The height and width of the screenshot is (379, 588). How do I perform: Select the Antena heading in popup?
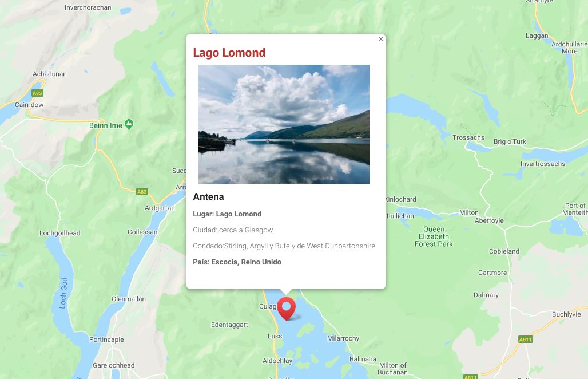[x=209, y=196]
